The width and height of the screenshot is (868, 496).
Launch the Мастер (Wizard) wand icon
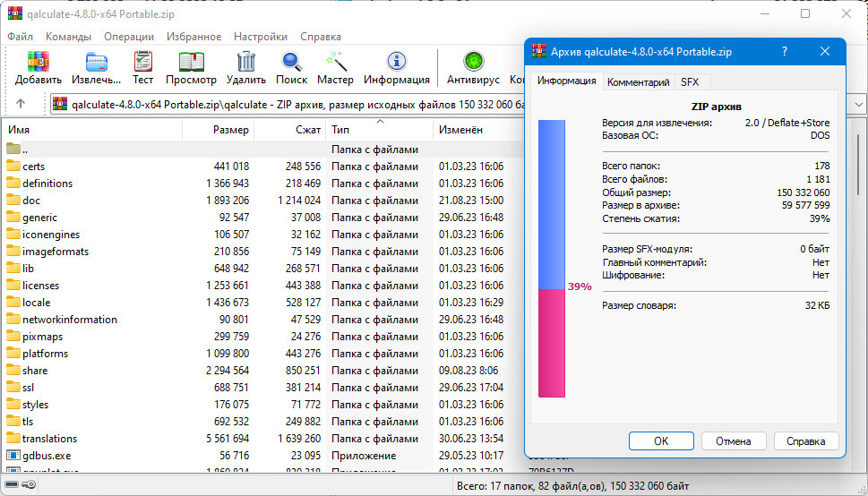pyautogui.click(x=335, y=62)
